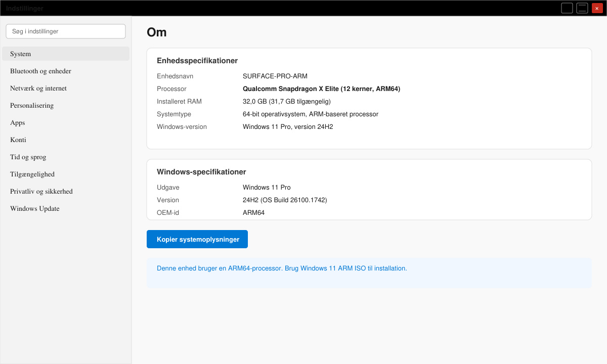Open Windows Update page
Image resolution: width=607 pixels, height=364 pixels.
[x=66, y=208]
